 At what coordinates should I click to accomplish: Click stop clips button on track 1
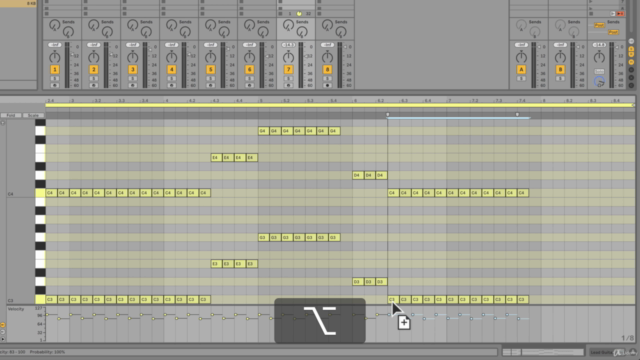(x=47, y=13)
